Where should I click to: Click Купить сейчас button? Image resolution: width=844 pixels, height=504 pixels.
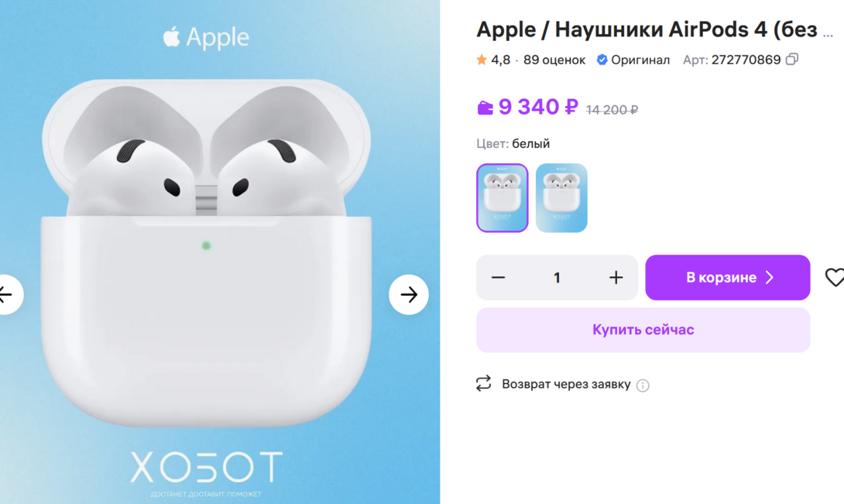tap(643, 330)
